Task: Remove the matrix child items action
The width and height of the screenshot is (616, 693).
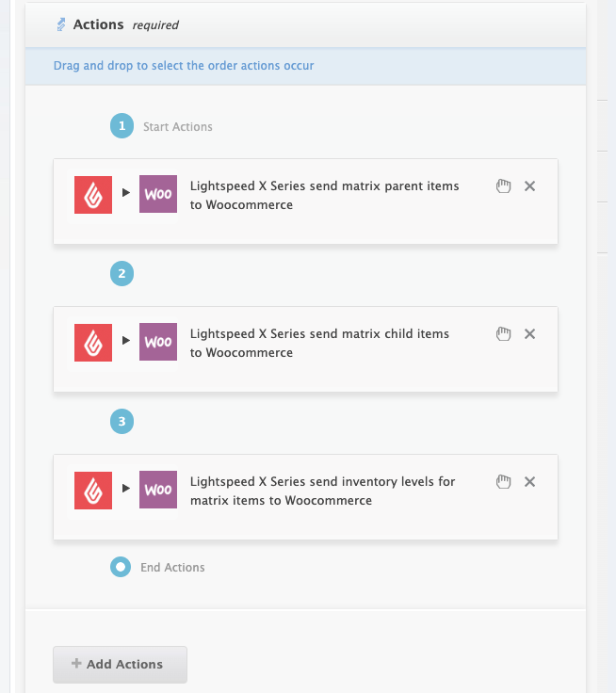Action: pyautogui.click(x=529, y=334)
